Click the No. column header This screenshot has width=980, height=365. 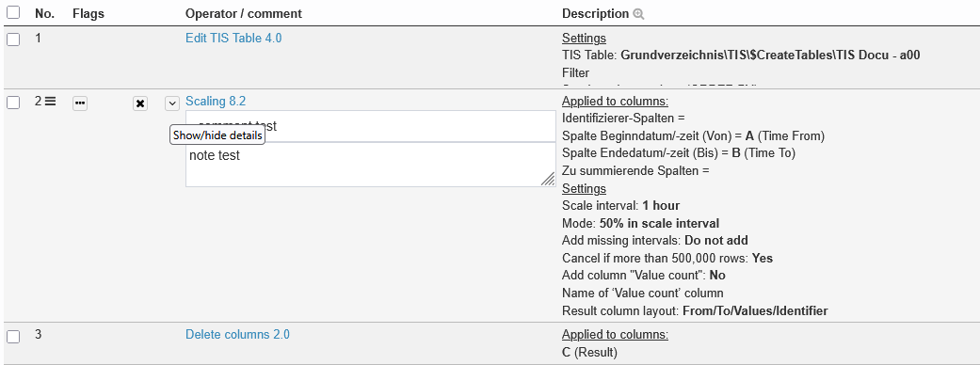(x=44, y=13)
